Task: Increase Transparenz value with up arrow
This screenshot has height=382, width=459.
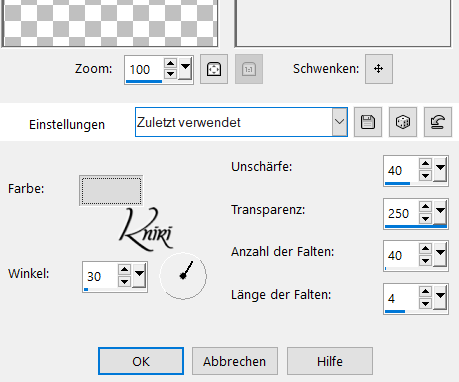Action: click(426, 207)
